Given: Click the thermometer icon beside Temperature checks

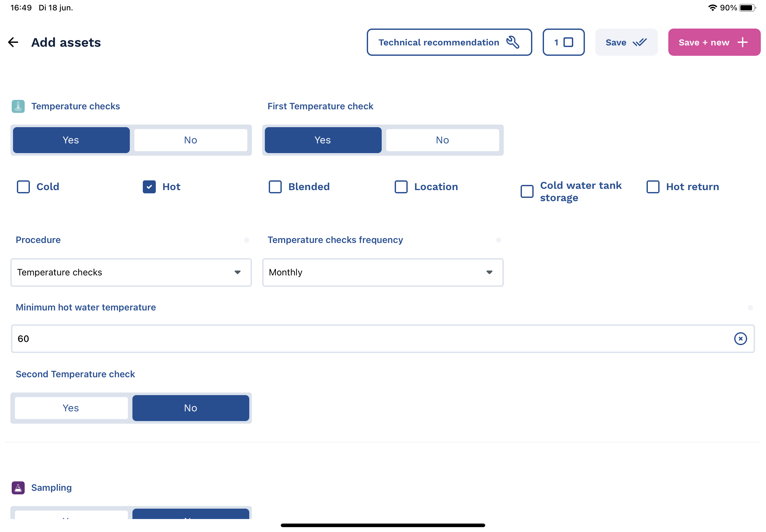Looking at the screenshot, I should [18, 106].
